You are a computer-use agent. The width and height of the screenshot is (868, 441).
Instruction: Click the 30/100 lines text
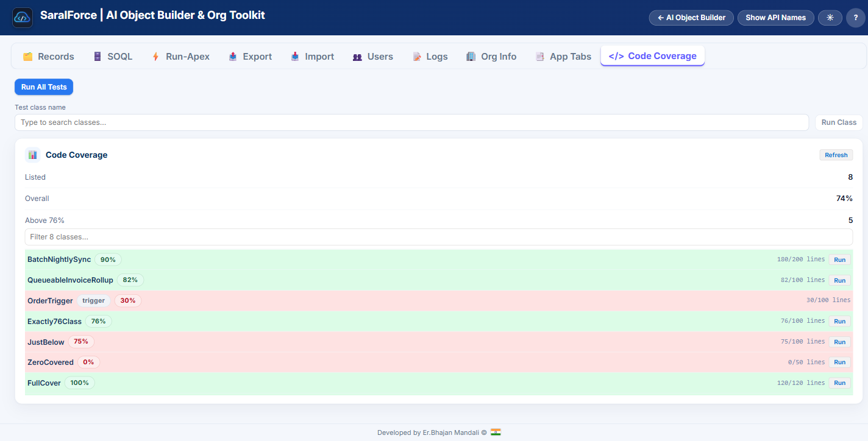pyautogui.click(x=828, y=300)
